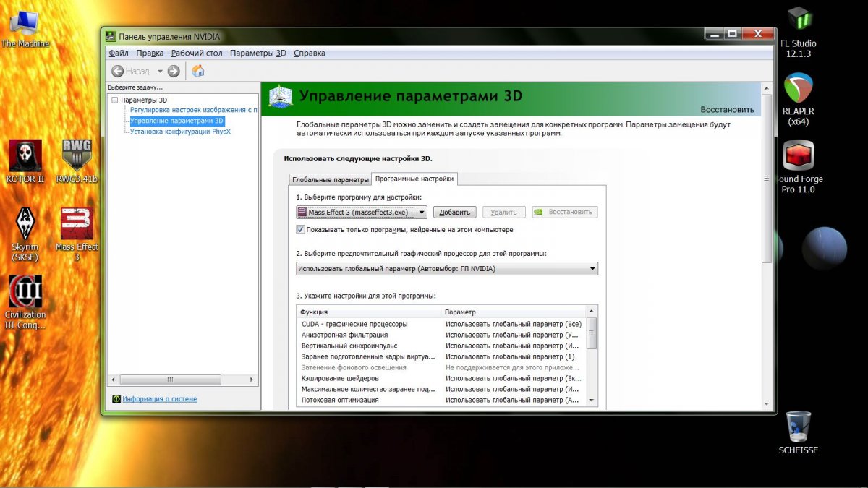Open the Информация о системе link

coord(159,399)
